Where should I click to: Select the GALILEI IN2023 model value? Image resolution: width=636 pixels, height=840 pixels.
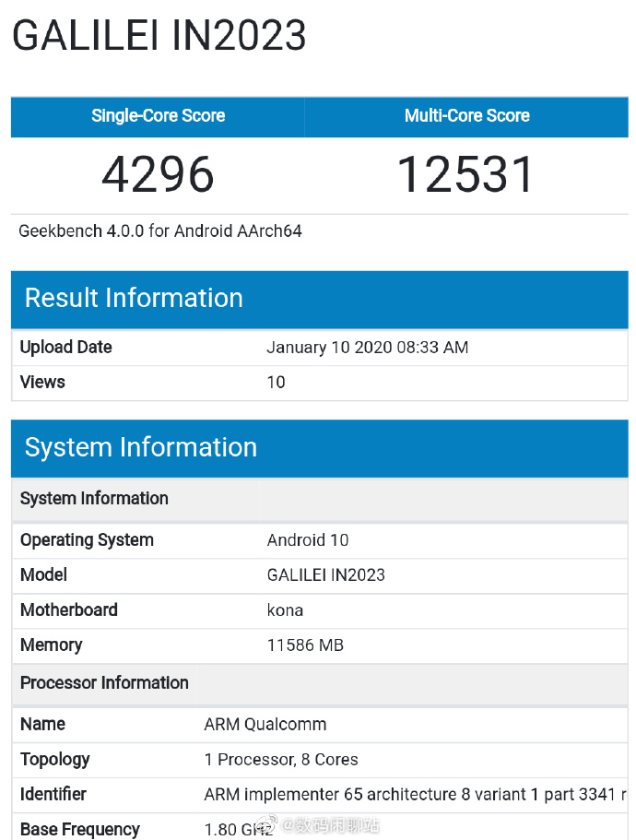(x=326, y=574)
